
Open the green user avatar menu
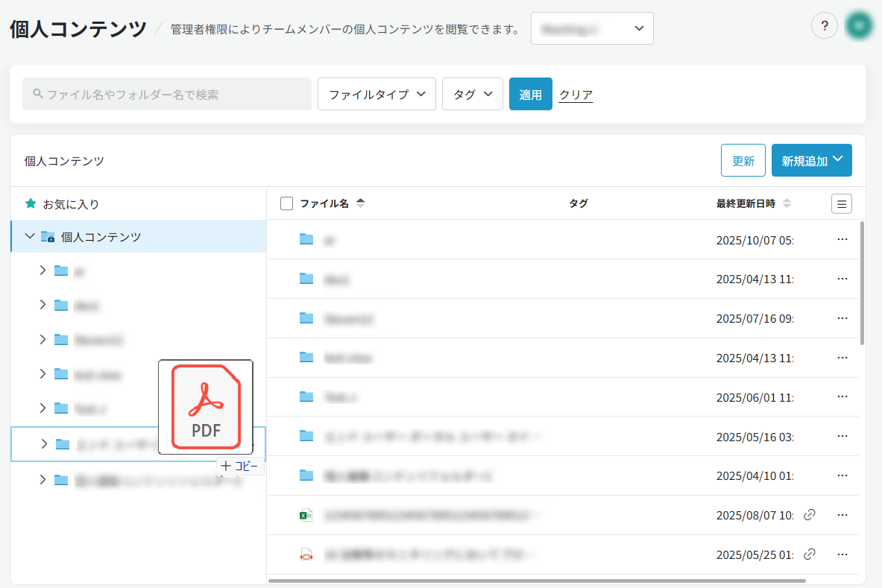tap(859, 26)
